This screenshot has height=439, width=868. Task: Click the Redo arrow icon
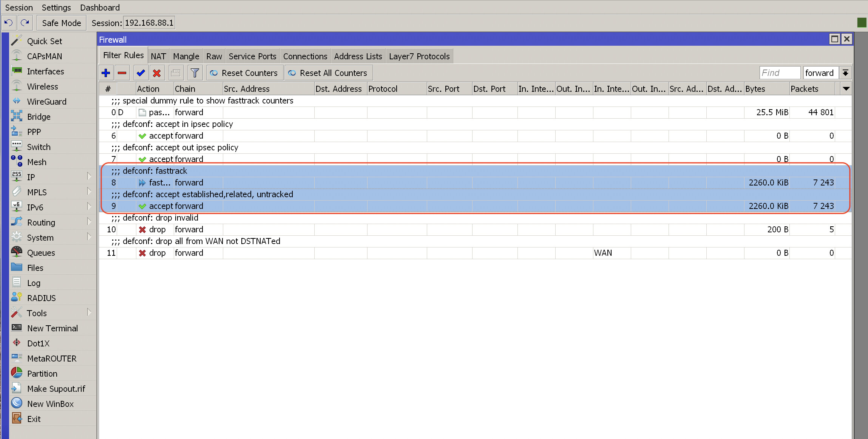click(x=25, y=23)
